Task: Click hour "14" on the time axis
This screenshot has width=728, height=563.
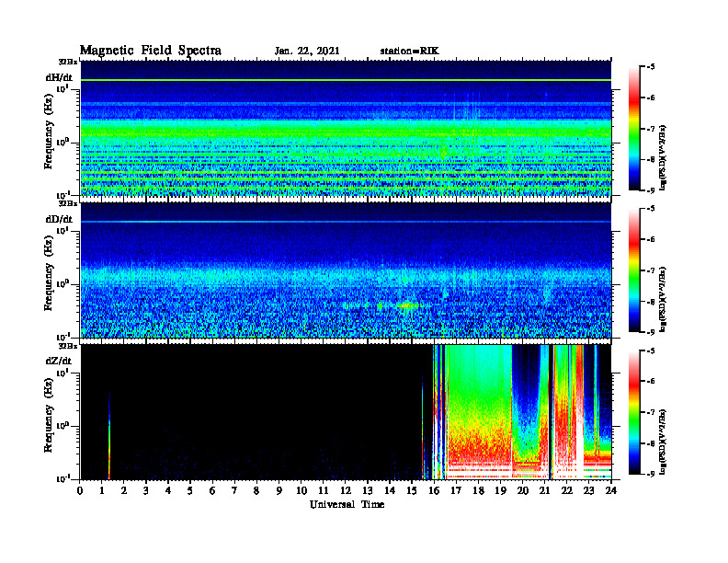Action: (x=390, y=490)
